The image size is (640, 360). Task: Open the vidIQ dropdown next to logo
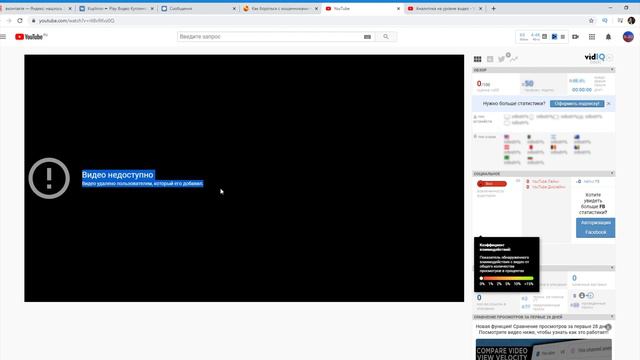(x=610, y=58)
